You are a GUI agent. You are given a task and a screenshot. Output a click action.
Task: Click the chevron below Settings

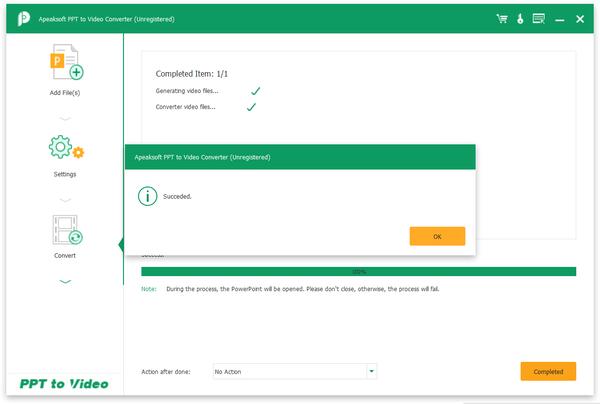coord(65,200)
